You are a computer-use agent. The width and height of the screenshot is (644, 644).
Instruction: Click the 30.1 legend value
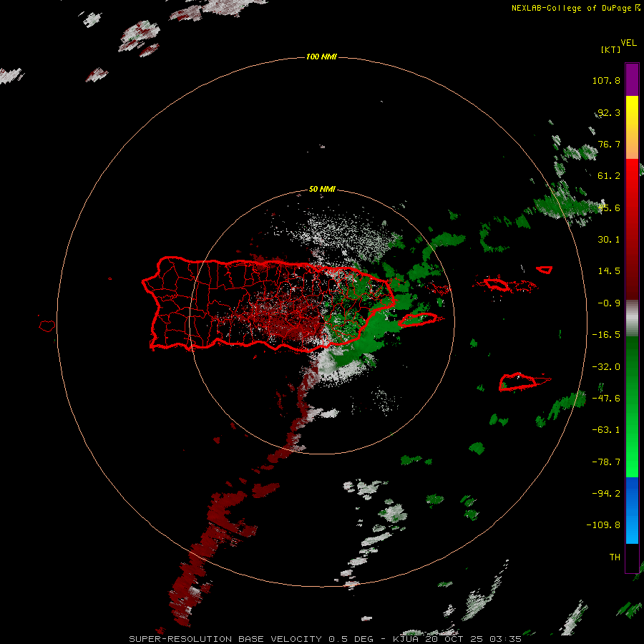coord(609,240)
